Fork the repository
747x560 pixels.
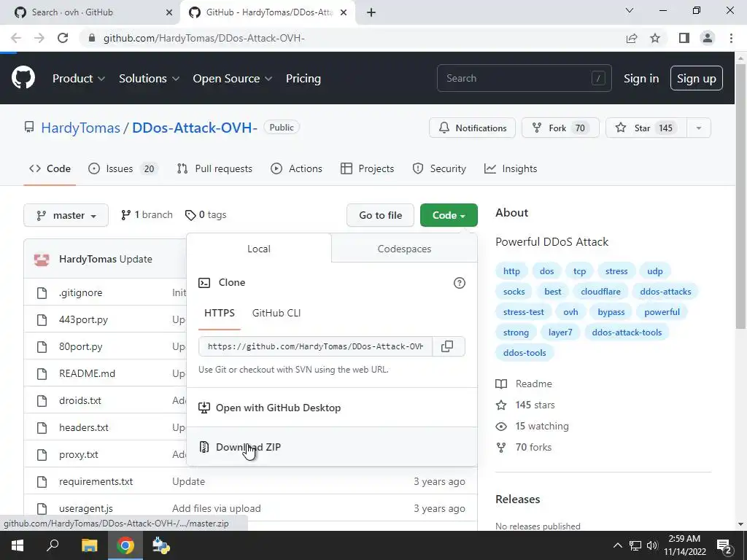pyautogui.click(x=560, y=128)
